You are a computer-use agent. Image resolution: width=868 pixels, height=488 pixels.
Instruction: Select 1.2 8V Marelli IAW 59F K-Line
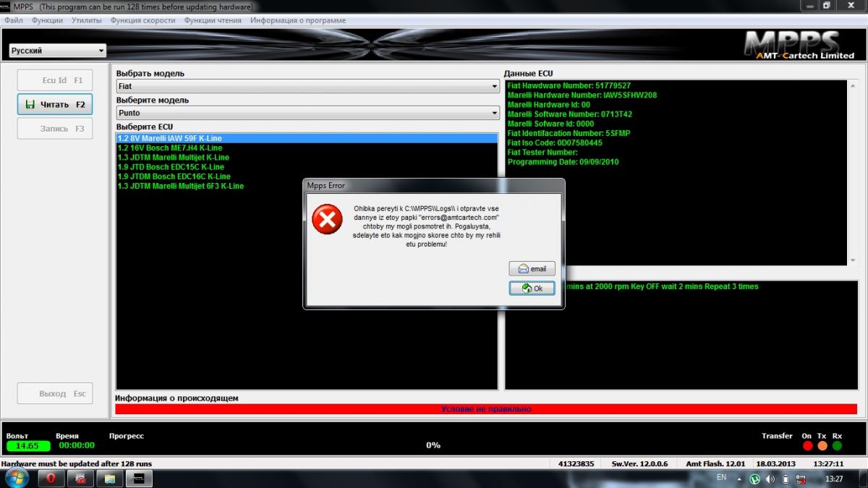(x=307, y=138)
